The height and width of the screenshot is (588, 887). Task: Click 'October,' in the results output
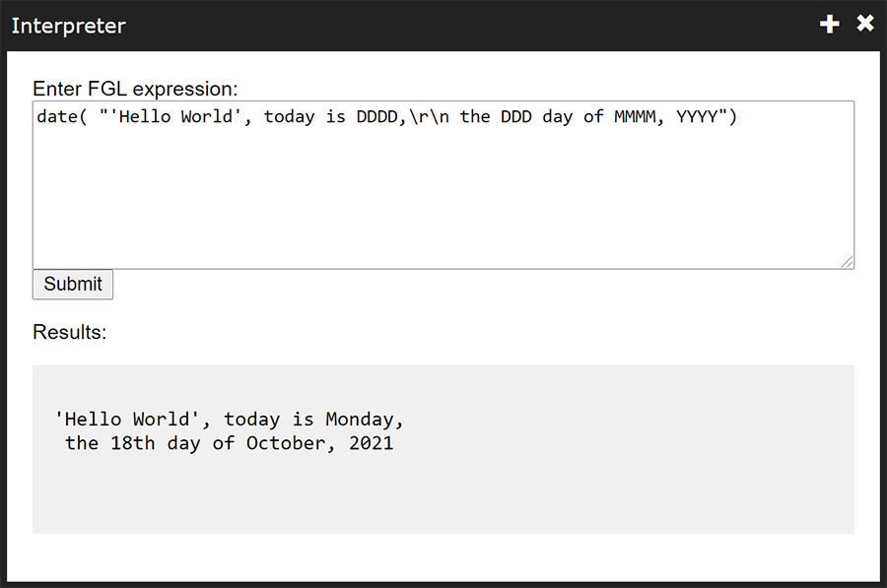[291, 443]
